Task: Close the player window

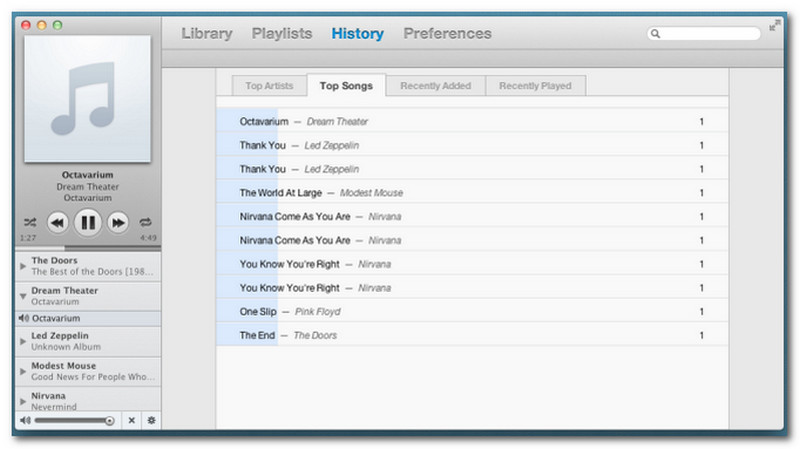Action: tap(26, 25)
